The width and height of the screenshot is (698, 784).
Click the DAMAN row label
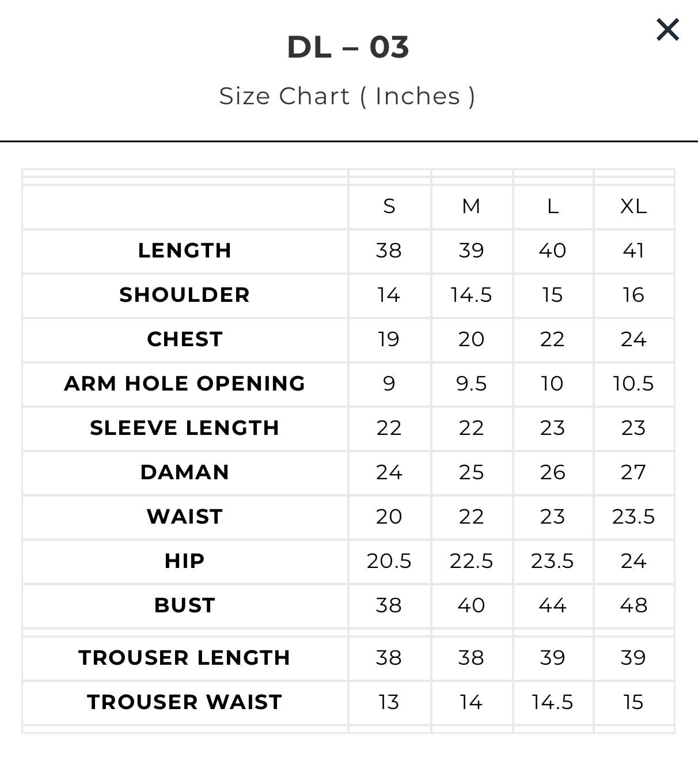(185, 472)
